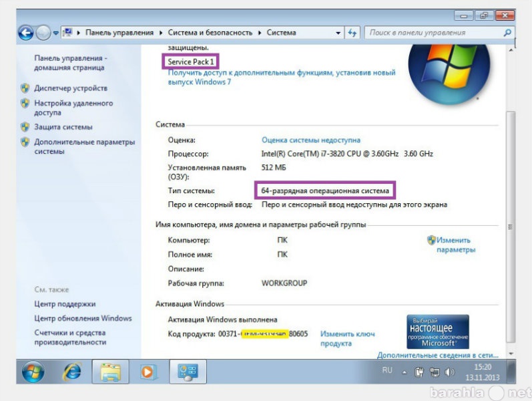This screenshot has height=401, width=532.
Task: Open Защита системы link
Action: tap(63, 127)
